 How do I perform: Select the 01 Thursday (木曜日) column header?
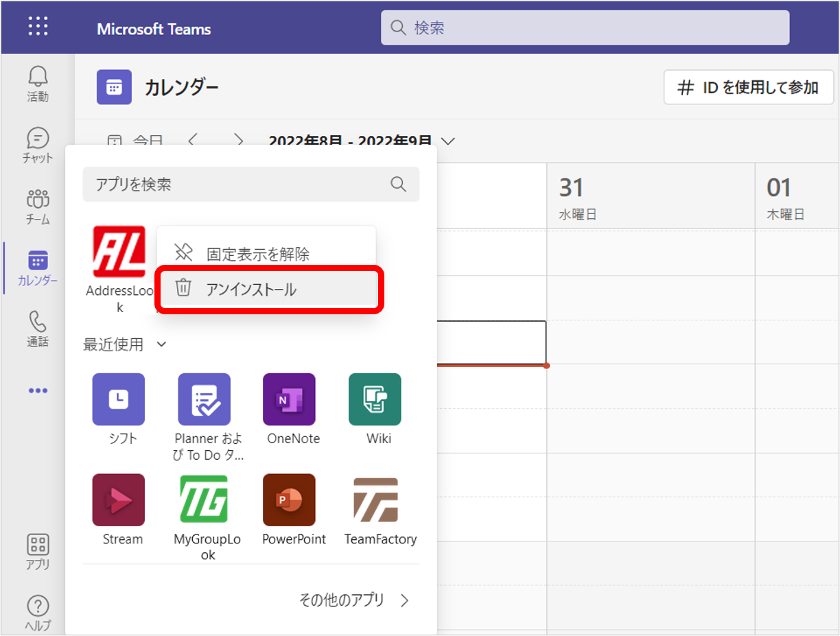coord(797,196)
